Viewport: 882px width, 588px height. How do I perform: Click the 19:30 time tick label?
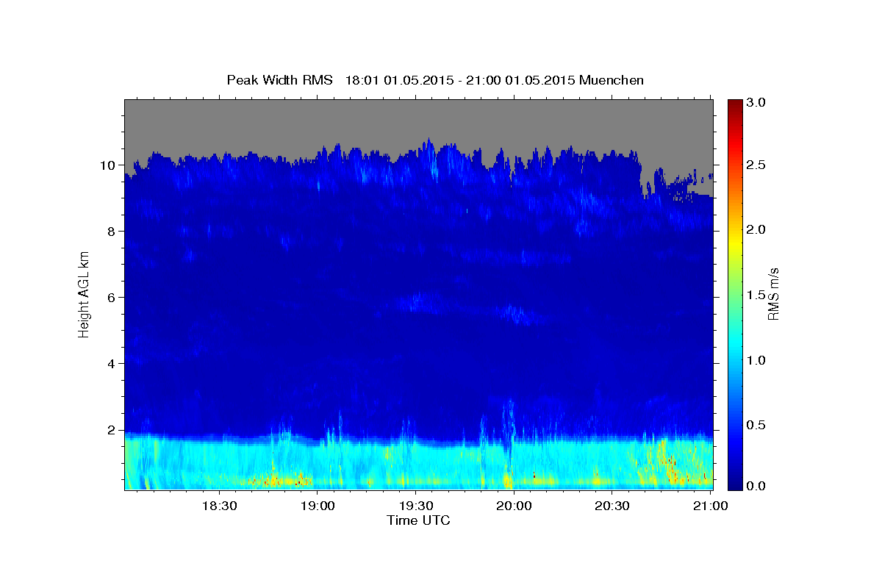(415, 506)
